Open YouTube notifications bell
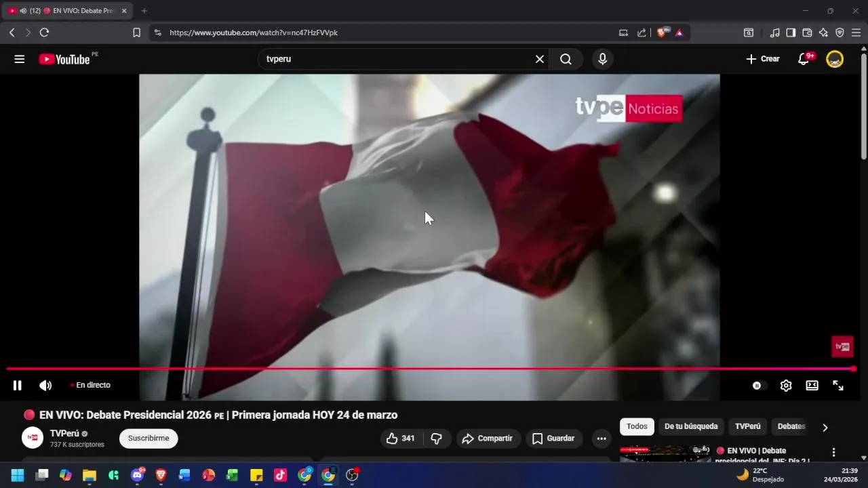This screenshot has width=868, height=488. point(804,59)
